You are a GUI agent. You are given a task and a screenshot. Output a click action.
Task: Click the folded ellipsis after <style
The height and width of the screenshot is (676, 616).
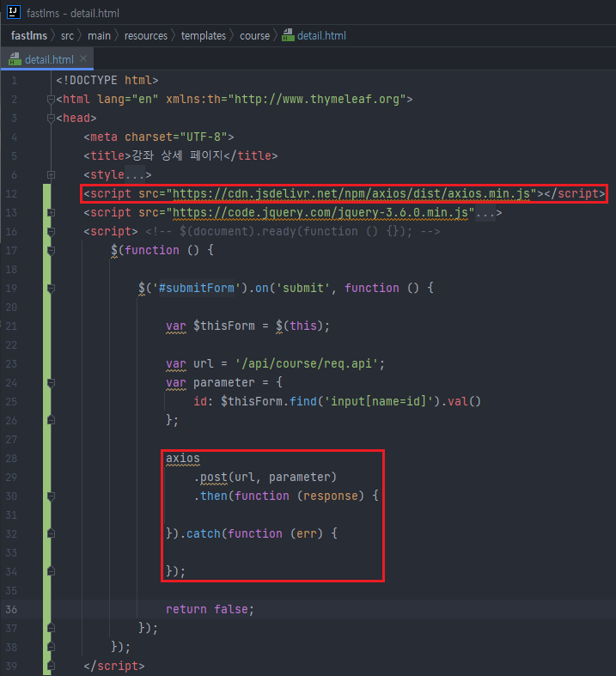(x=135, y=174)
